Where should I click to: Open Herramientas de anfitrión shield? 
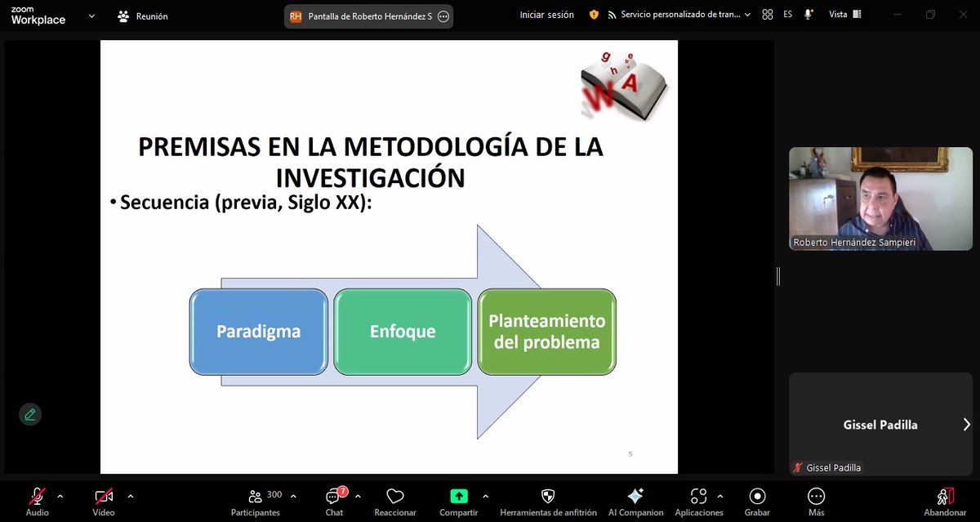pos(548,500)
